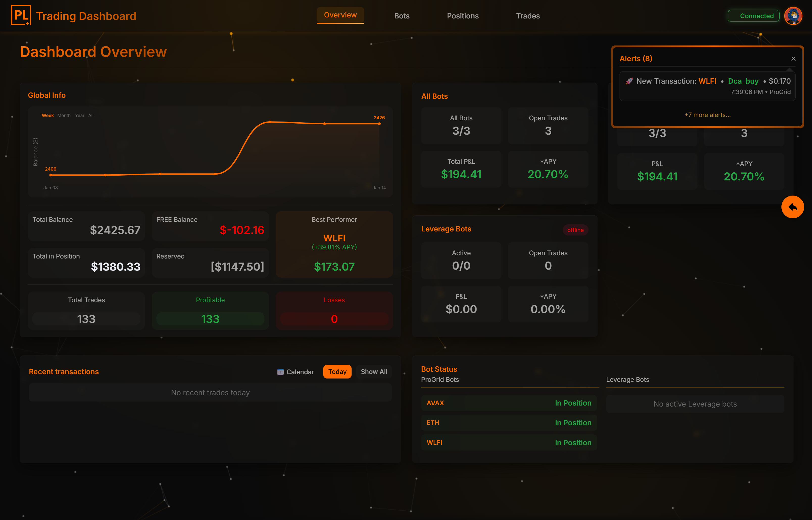
Task: Click the rocket icon in the alert notification
Action: 629,81
